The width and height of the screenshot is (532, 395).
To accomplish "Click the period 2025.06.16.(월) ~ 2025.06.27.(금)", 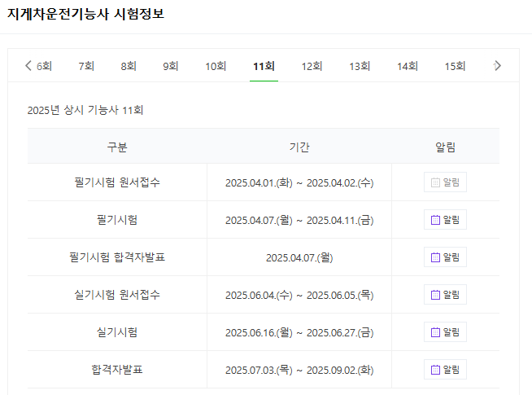I will click(299, 332).
